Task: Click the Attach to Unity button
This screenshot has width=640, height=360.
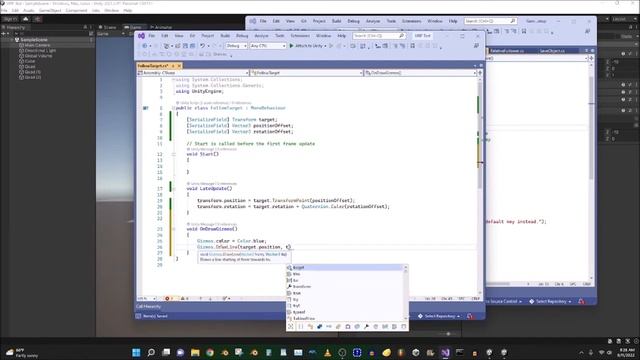Action: coord(308,46)
